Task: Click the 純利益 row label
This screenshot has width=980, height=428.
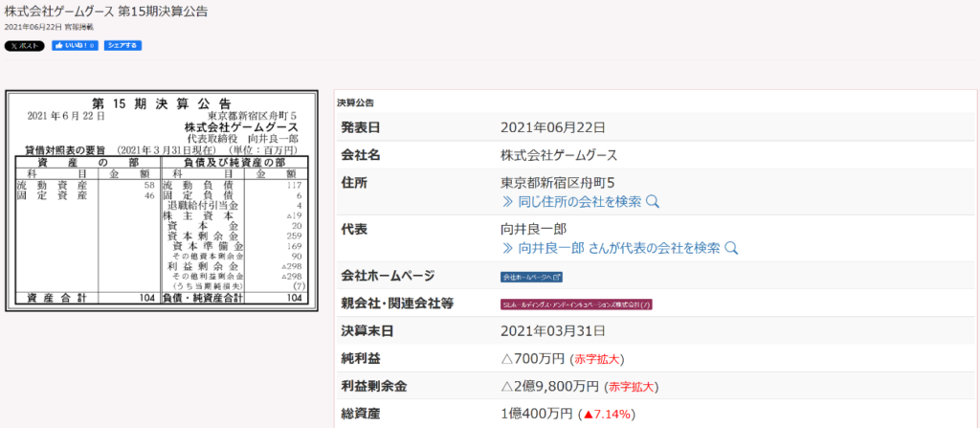Action: pos(360,359)
